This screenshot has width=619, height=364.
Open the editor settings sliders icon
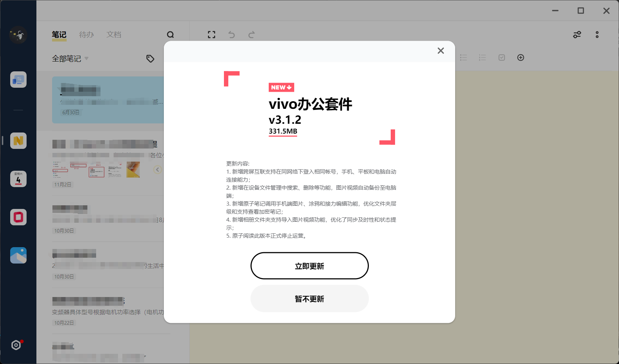point(577,35)
